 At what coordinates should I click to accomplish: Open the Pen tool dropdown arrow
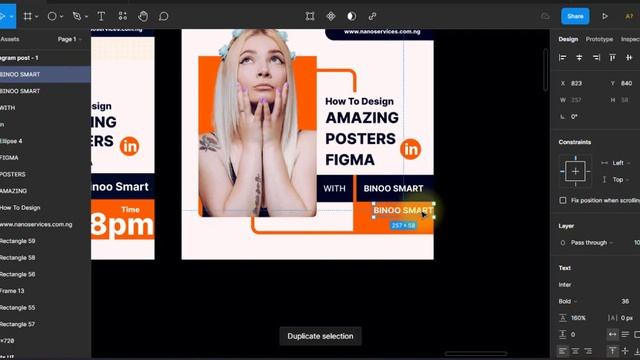(86, 17)
